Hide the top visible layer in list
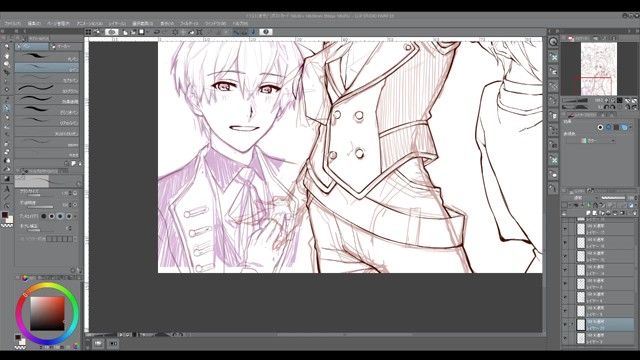This screenshot has height=360, width=640. [565, 229]
